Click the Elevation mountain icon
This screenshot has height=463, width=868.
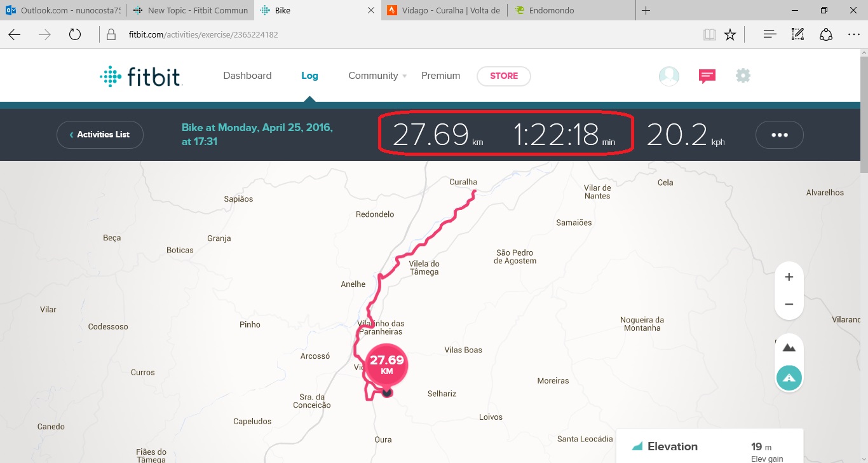(637, 446)
